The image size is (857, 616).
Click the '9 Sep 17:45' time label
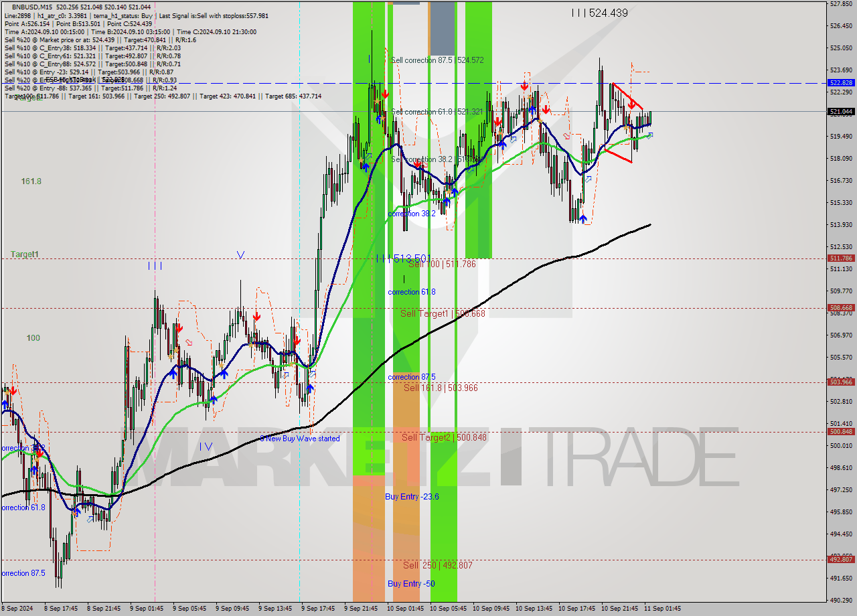(x=318, y=609)
